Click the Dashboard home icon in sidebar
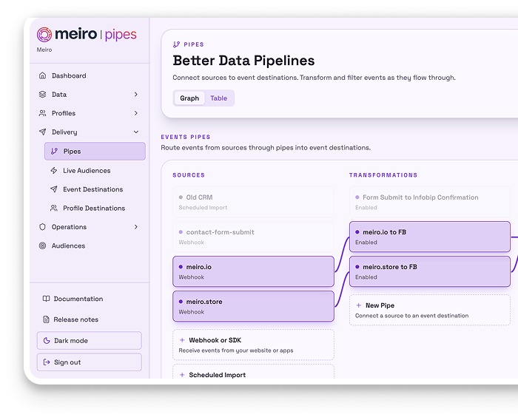 click(x=42, y=75)
